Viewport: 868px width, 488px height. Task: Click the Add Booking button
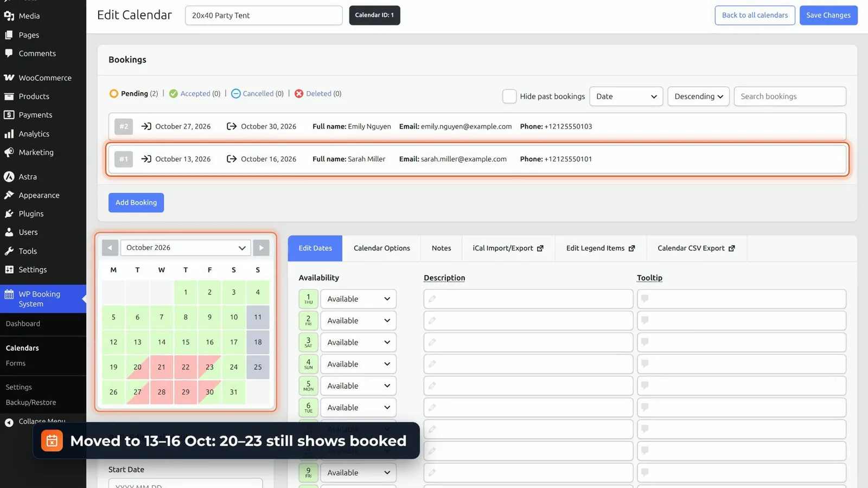136,203
